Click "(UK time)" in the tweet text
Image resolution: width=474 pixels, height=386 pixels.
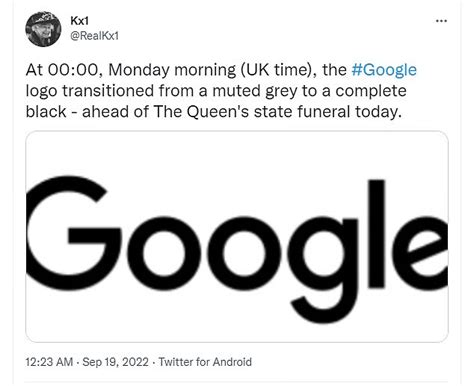(x=275, y=70)
